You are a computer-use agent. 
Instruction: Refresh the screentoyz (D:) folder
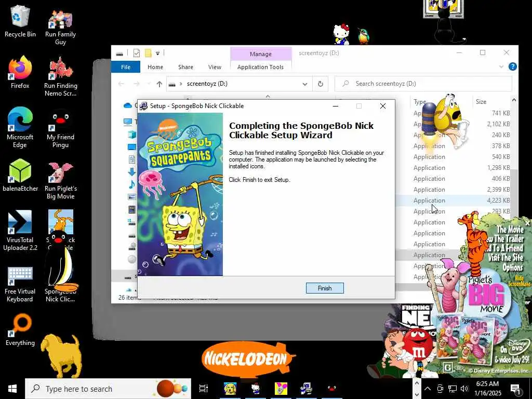(x=320, y=84)
